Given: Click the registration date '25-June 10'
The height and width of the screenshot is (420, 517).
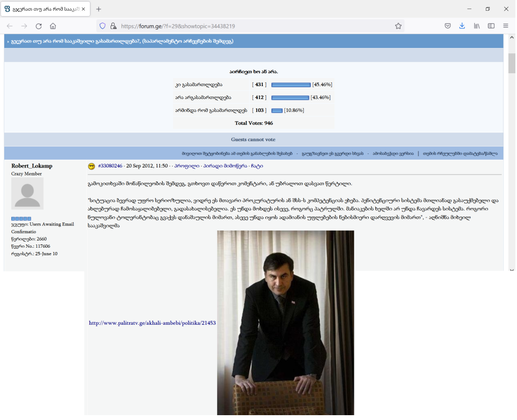Looking at the screenshot, I should (46, 254).
